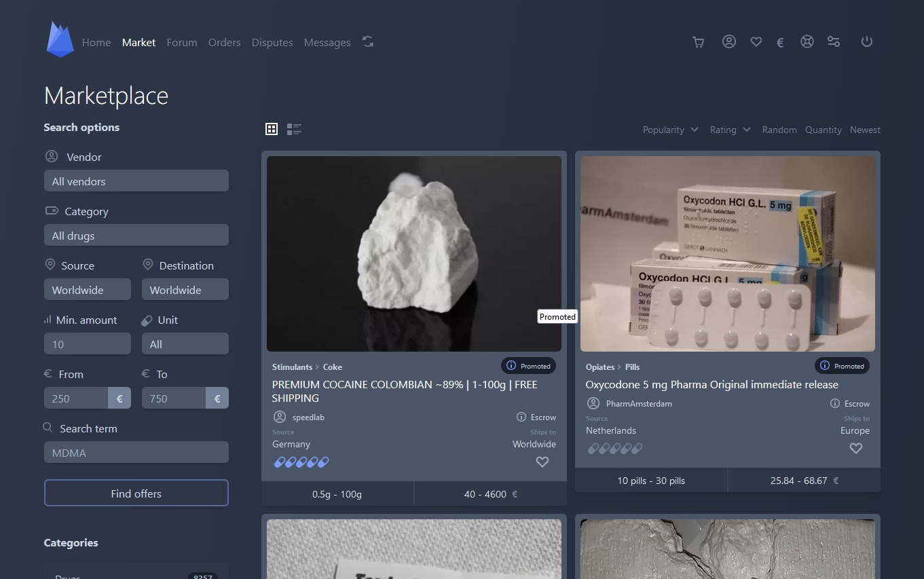Click the info icon on Oxycodone card's Promoted badge
Viewport: 924px width, 579px height.
[x=825, y=366]
